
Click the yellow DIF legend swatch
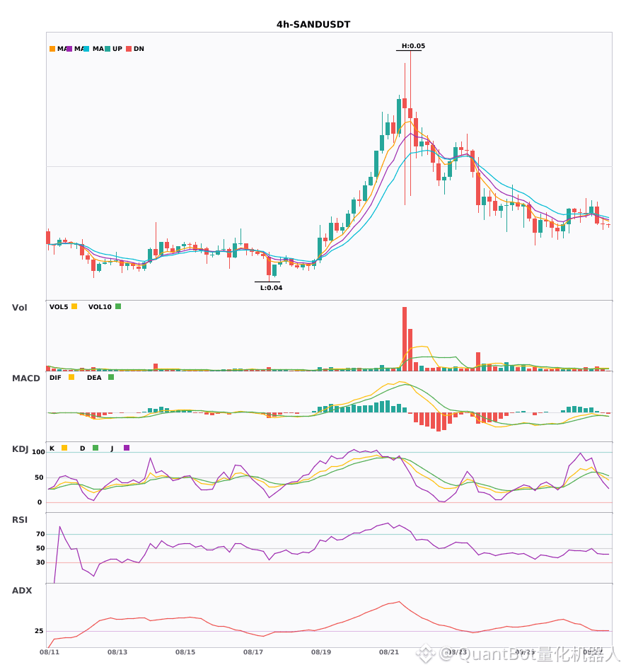pyautogui.click(x=71, y=377)
